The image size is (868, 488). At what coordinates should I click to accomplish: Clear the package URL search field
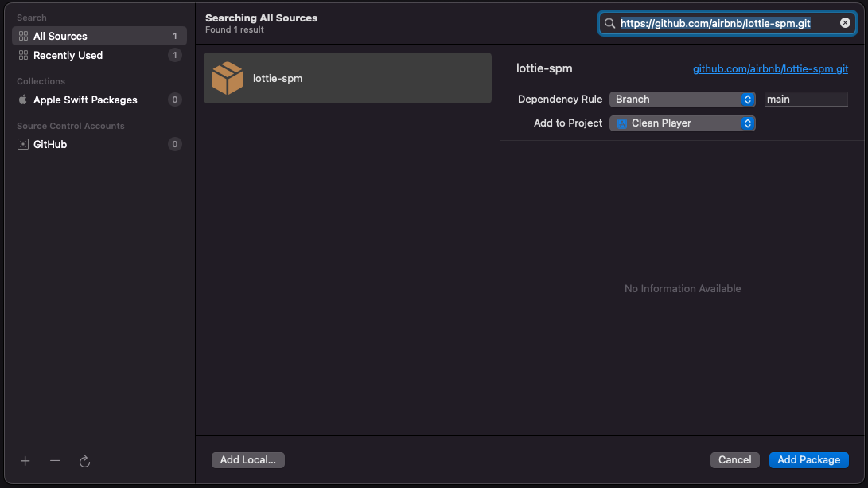[x=845, y=23]
